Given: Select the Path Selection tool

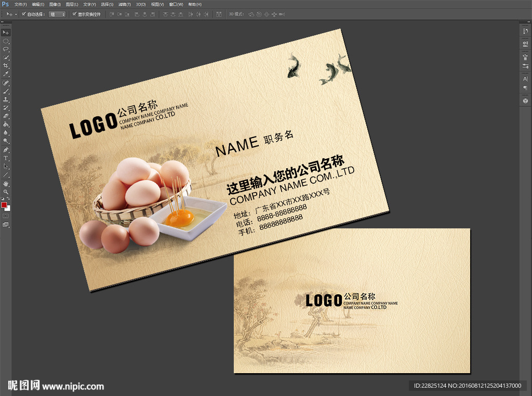Looking at the screenshot, I should [6, 167].
